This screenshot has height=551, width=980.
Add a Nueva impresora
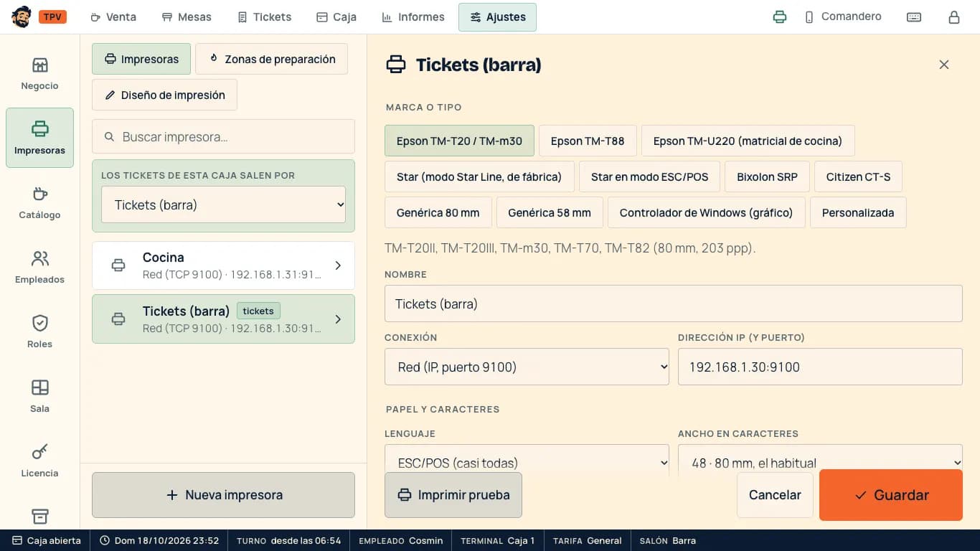pyautogui.click(x=223, y=495)
